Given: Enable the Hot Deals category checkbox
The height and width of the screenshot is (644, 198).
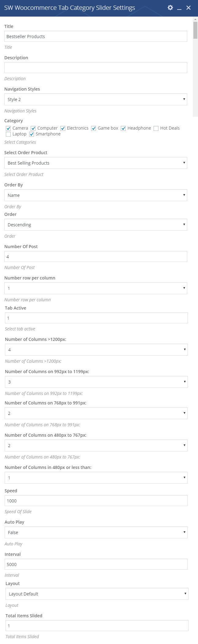Looking at the screenshot, I should click(x=156, y=128).
